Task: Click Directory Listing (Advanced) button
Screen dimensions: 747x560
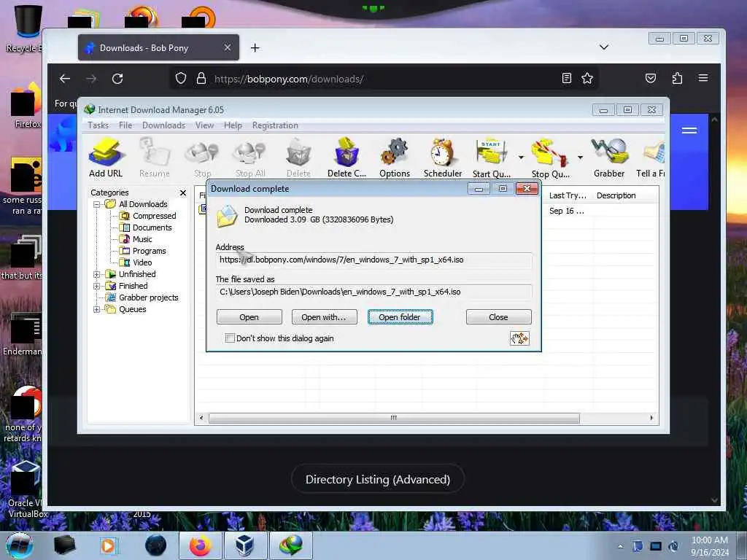Action: [378, 480]
